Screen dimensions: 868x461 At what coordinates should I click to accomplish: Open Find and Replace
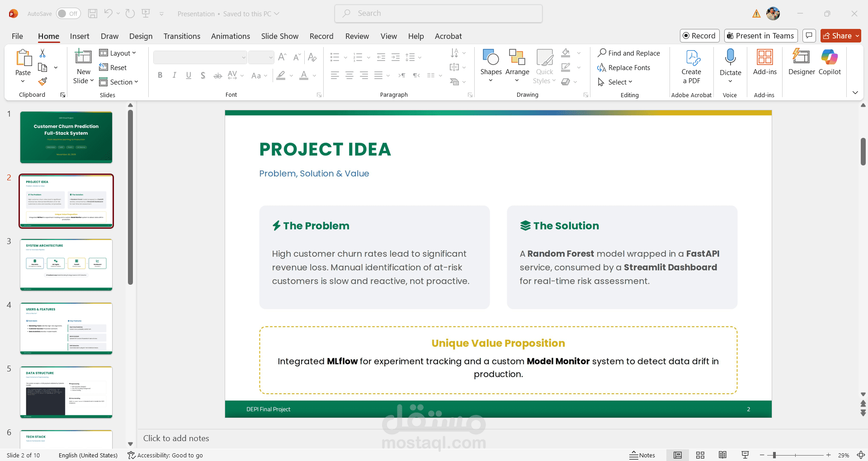click(630, 53)
